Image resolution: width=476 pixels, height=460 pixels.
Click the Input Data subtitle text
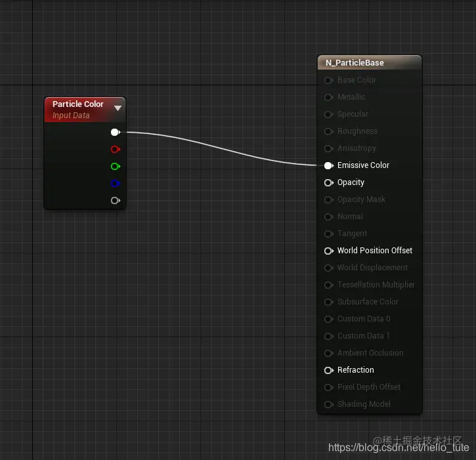[71, 115]
